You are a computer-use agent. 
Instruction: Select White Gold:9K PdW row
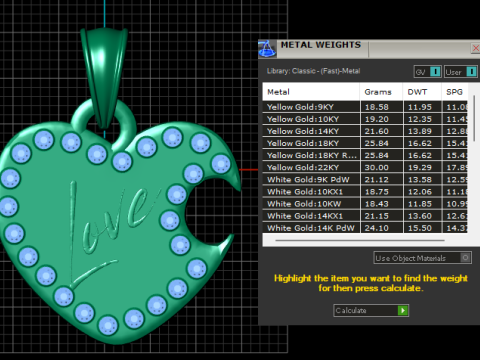pyautogui.click(x=365, y=180)
